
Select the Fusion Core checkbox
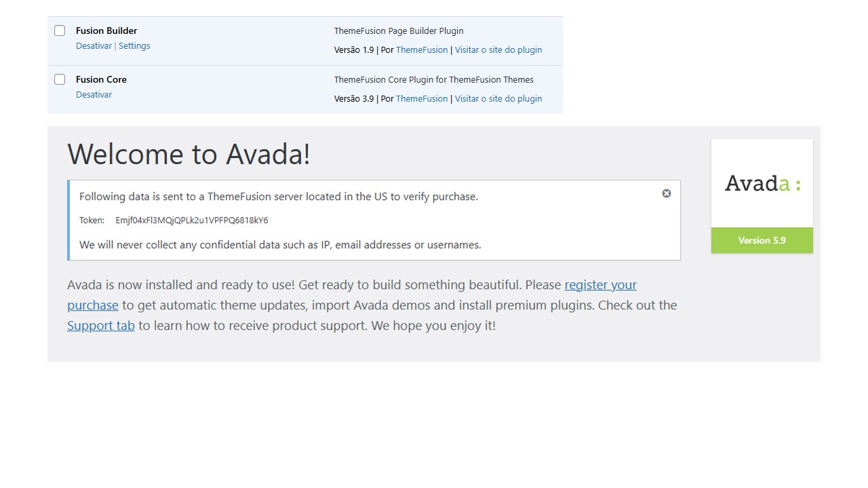(60, 79)
